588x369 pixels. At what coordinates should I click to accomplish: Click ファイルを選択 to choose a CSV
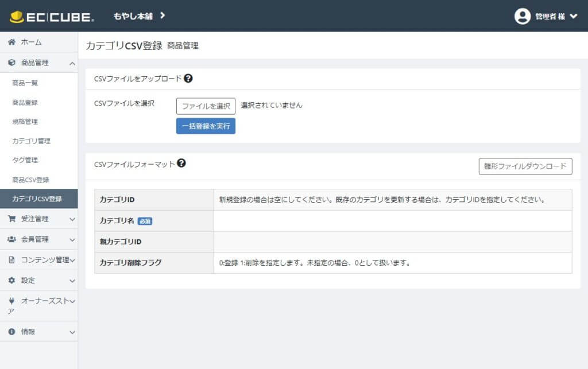(206, 106)
